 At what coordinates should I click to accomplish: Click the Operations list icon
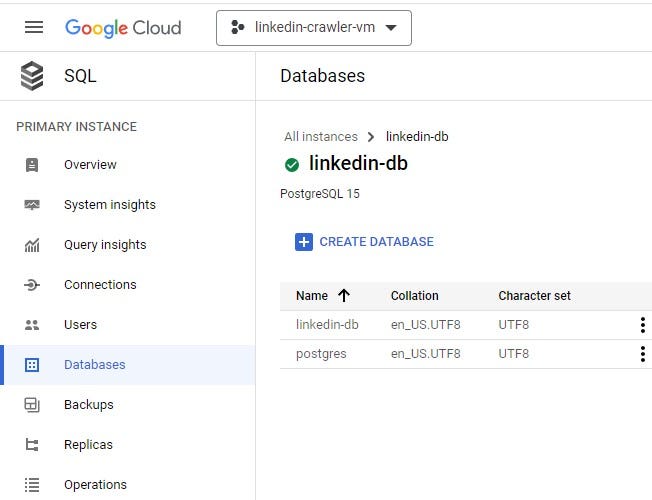32,485
